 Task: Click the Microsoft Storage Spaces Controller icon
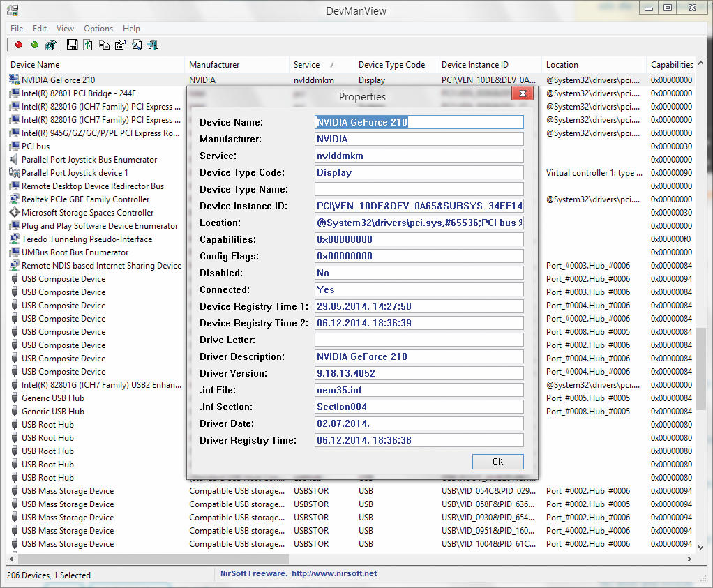pyautogui.click(x=14, y=212)
